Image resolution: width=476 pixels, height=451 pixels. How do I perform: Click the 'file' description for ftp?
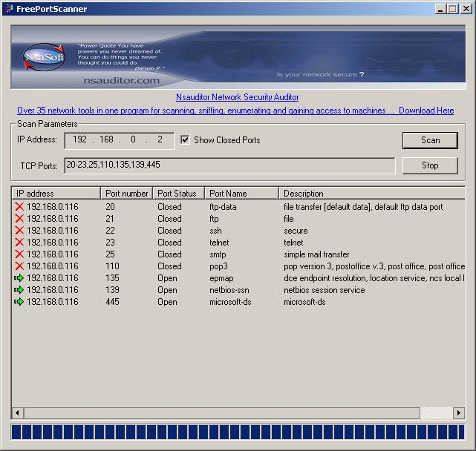click(x=288, y=219)
